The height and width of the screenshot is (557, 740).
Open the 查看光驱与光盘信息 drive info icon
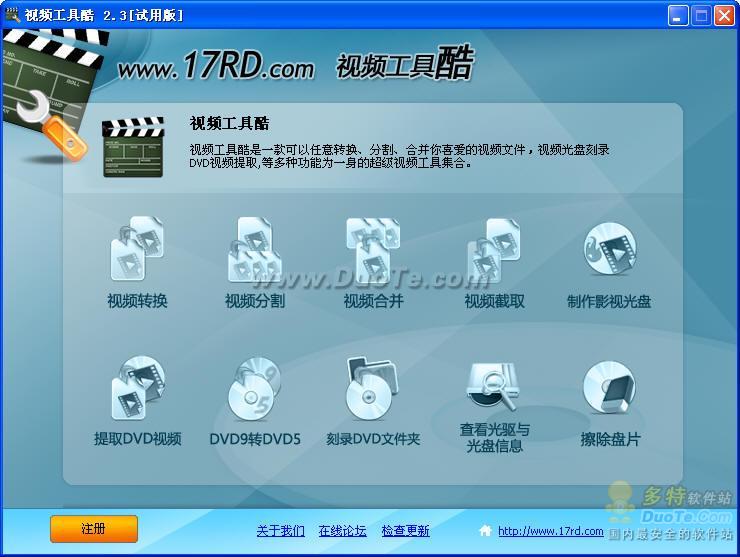[x=493, y=386]
